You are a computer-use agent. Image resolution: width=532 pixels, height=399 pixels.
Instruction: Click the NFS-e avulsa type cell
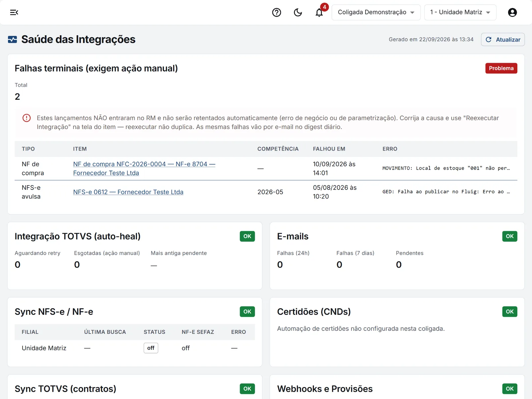(x=31, y=192)
